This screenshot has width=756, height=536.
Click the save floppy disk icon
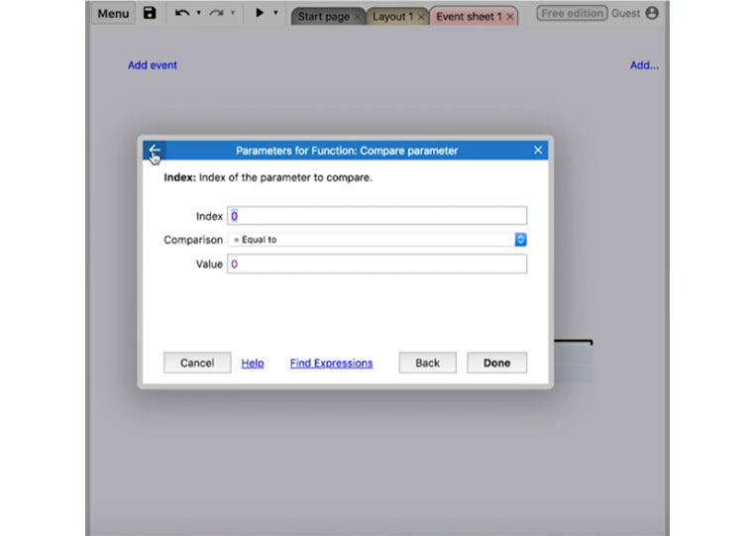(x=150, y=13)
